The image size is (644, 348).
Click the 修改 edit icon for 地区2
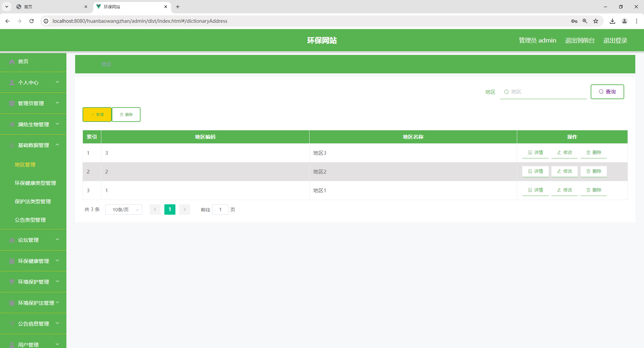558,171
